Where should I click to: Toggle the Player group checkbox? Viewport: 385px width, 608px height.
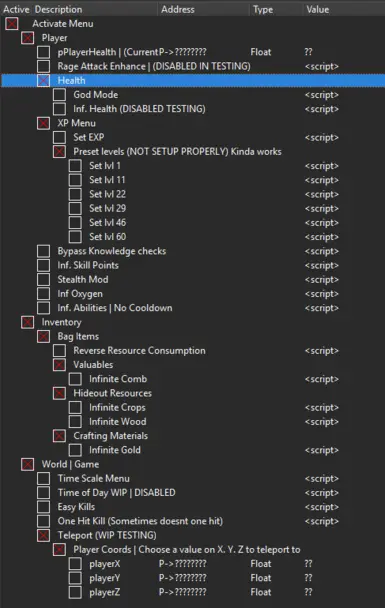28,38
